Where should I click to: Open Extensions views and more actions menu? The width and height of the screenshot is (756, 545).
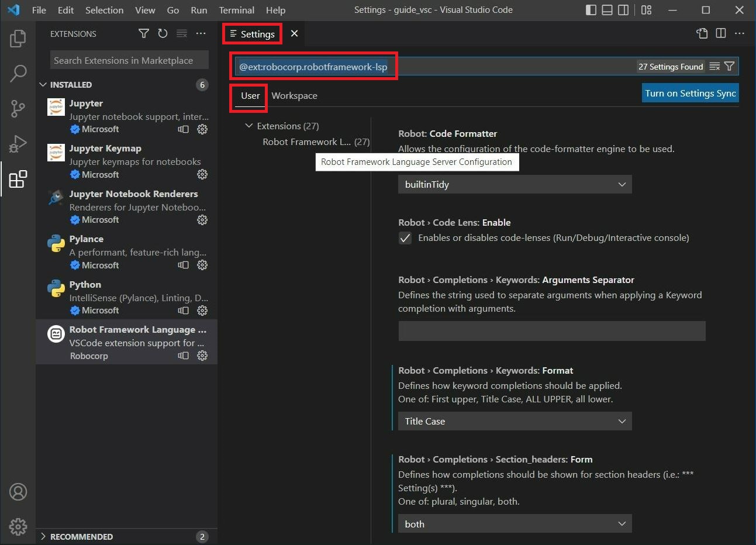click(201, 33)
